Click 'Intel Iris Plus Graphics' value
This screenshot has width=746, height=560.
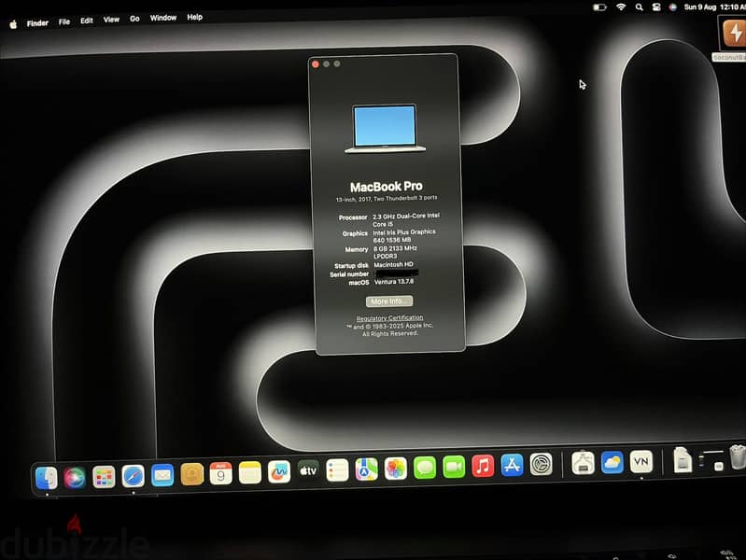tap(404, 232)
